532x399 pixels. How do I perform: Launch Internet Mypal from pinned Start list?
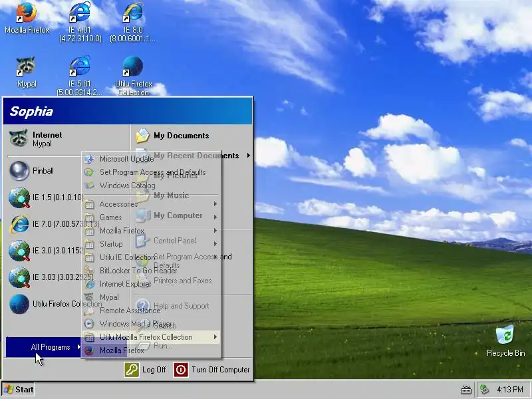click(x=67, y=139)
